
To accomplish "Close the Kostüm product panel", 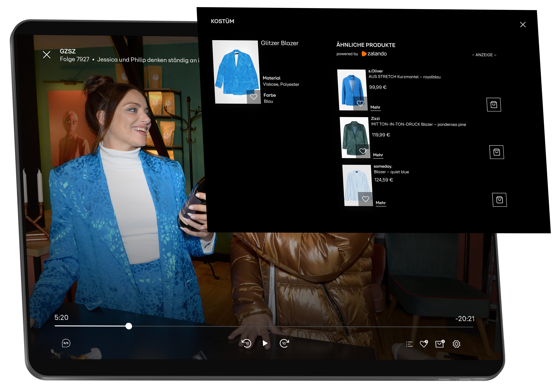I will (523, 24).
